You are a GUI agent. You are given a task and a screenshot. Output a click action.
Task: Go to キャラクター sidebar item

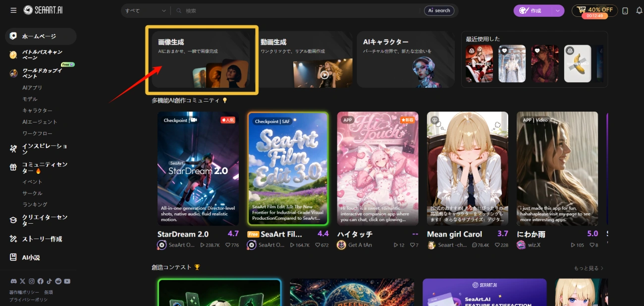(x=37, y=111)
